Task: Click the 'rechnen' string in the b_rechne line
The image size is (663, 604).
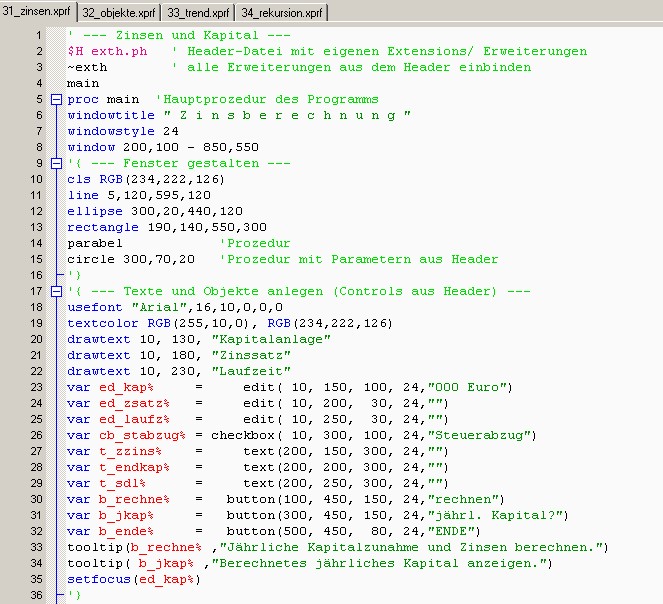Action: pos(461,499)
